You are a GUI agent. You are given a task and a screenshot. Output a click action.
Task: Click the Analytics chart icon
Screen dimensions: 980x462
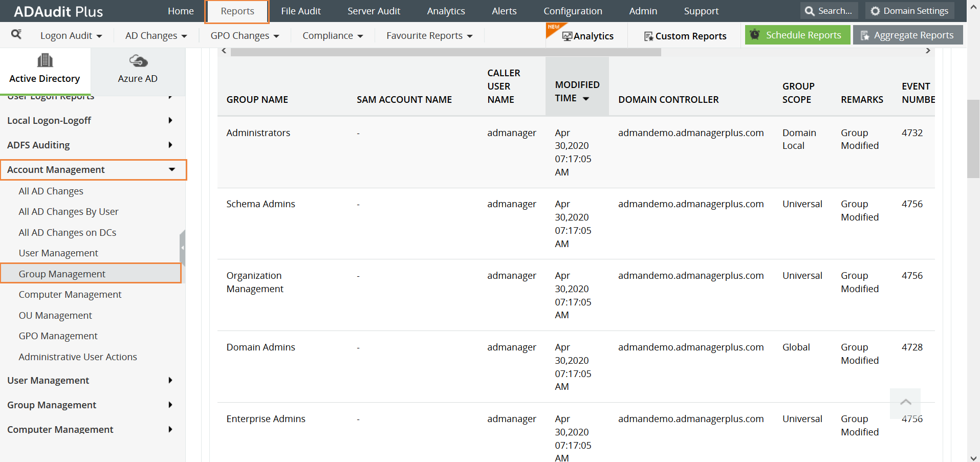[567, 36]
